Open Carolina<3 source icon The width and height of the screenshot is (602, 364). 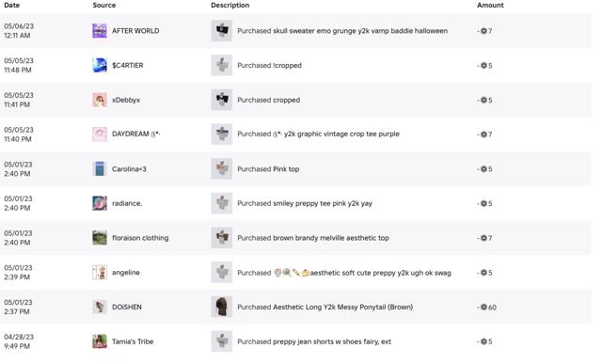click(x=100, y=169)
